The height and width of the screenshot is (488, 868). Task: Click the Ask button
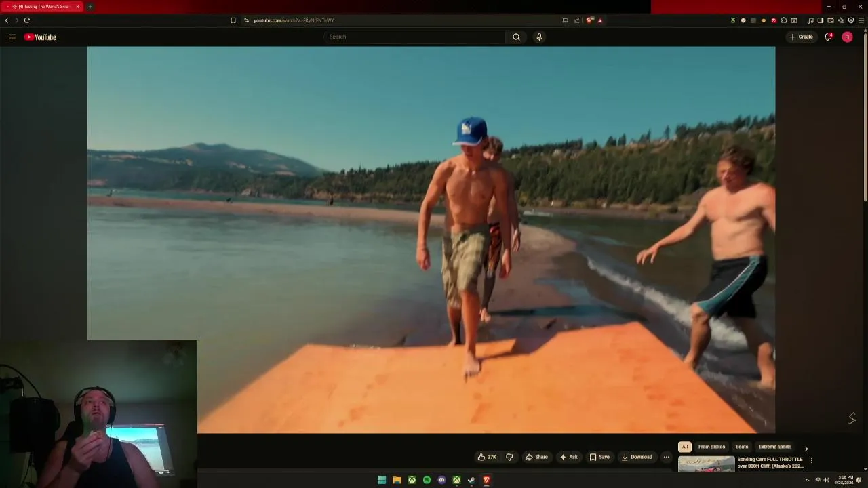coord(568,457)
